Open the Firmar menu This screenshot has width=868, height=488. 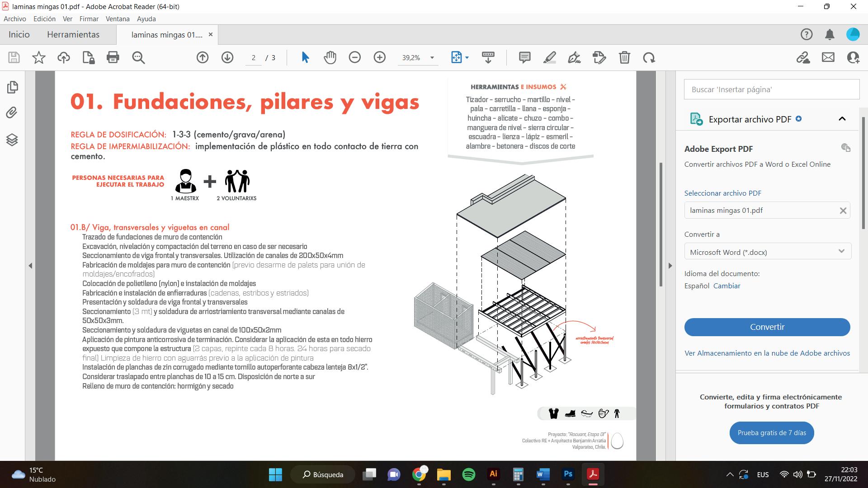(x=89, y=19)
